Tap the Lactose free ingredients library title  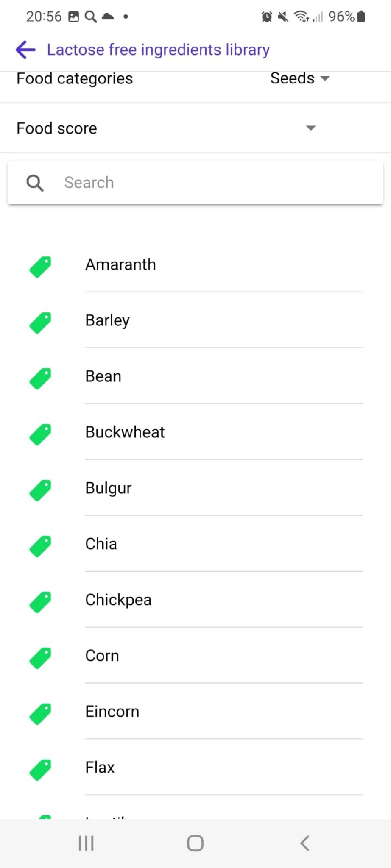[x=158, y=50]
